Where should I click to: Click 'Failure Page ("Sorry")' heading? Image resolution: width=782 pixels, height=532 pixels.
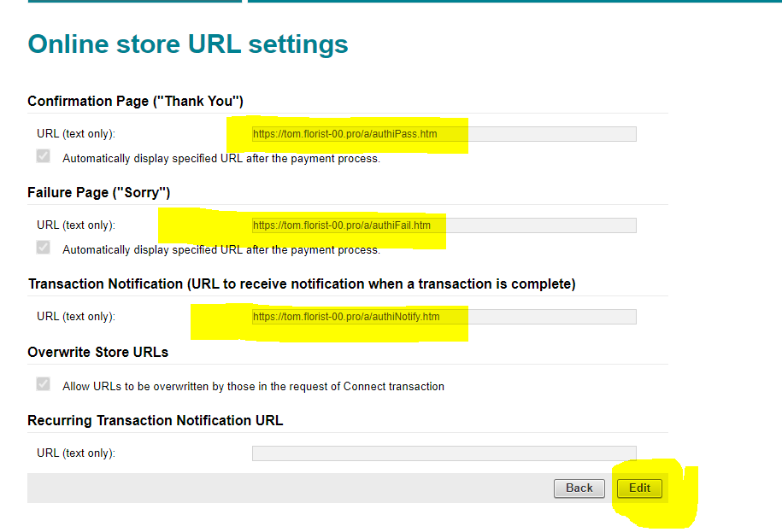coord(99,193)
